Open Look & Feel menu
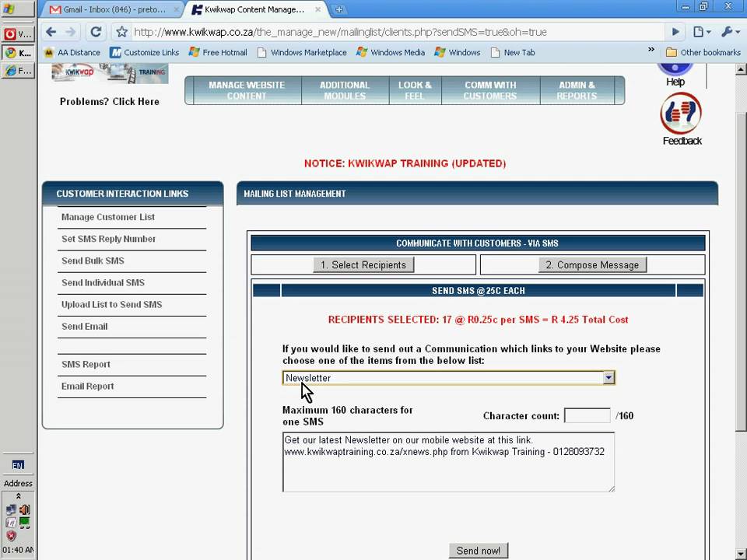Viewport: 747px width, 560px height. (x=415, y=90)
